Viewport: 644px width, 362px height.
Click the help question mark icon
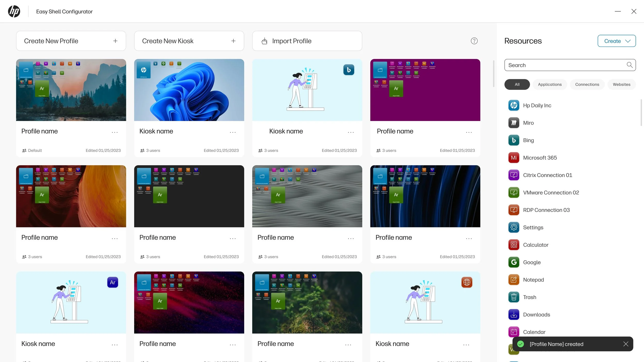(474, 41)
